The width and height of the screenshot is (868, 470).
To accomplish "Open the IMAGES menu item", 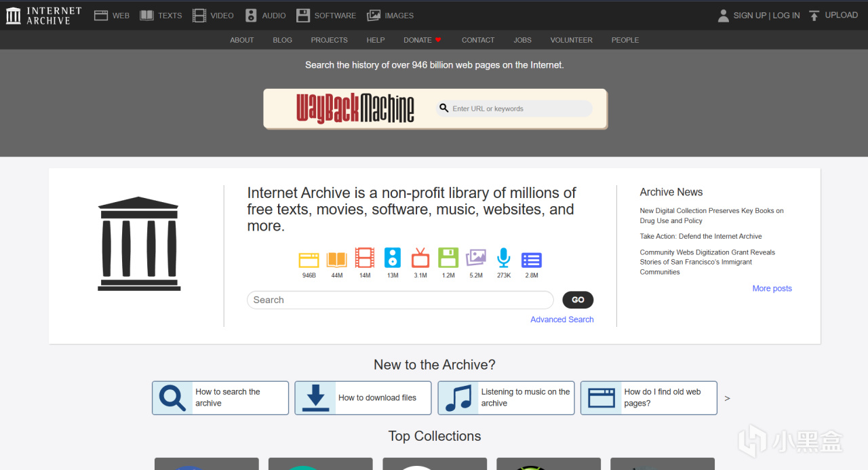I will pyautogui.click(x=399, y=16).
